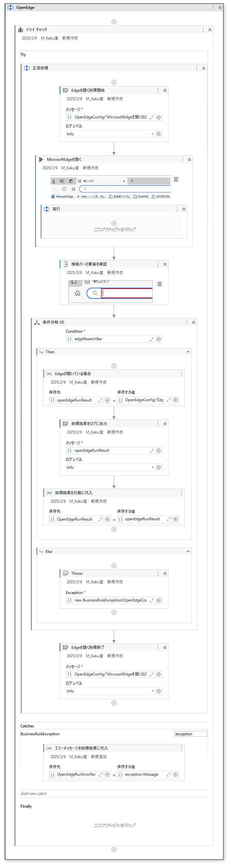
Task: Collapse the 正常処理 sequence
Action: tap(204, 68)
